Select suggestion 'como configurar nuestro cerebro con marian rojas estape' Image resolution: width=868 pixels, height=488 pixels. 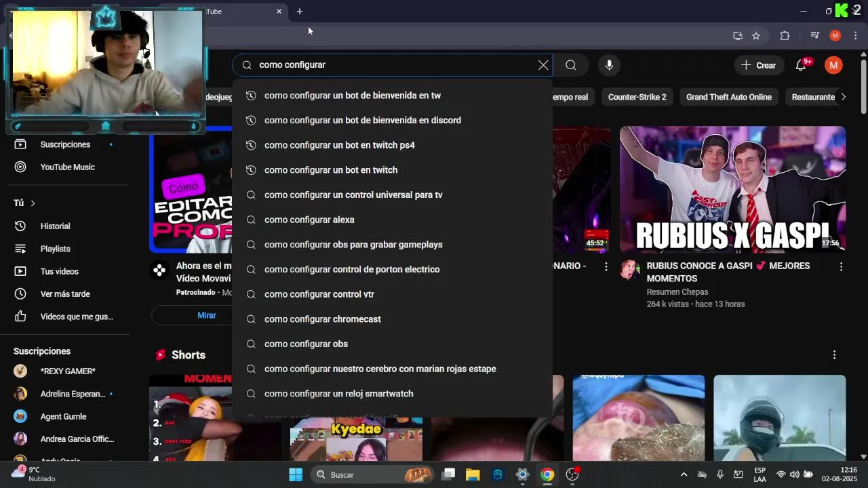[x=392, y=369]
